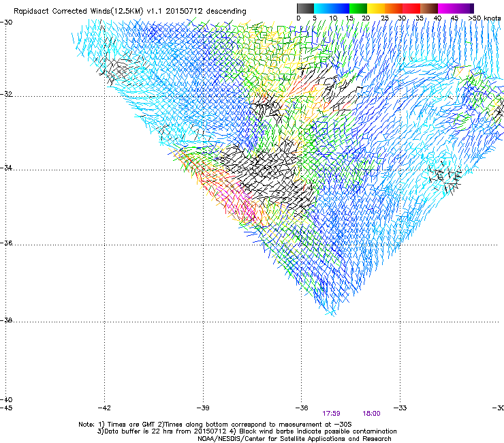
Task: Click the date '20150712 descending' in the title
Action: tap(206, 12)
